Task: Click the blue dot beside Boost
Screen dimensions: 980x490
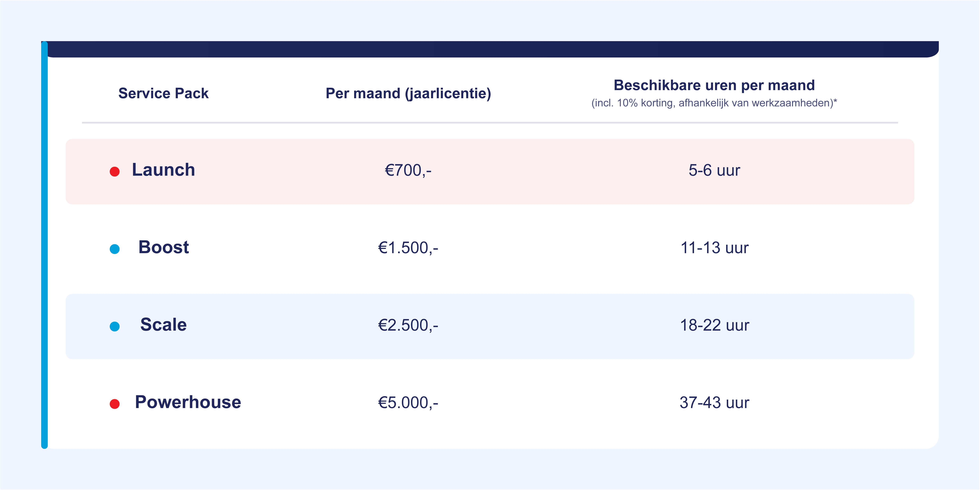Action: tap(115, 249)
